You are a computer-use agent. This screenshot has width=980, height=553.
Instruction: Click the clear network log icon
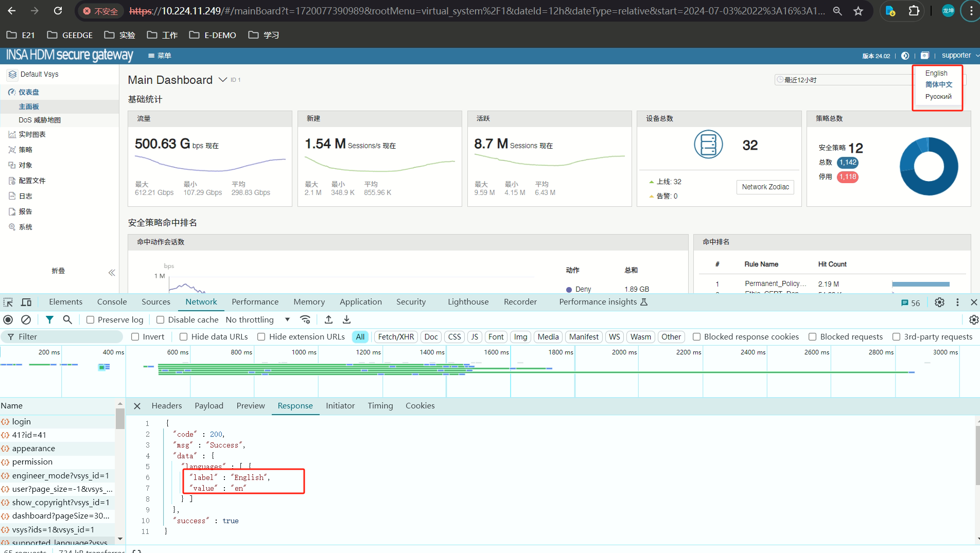click(x=26, y=319)
